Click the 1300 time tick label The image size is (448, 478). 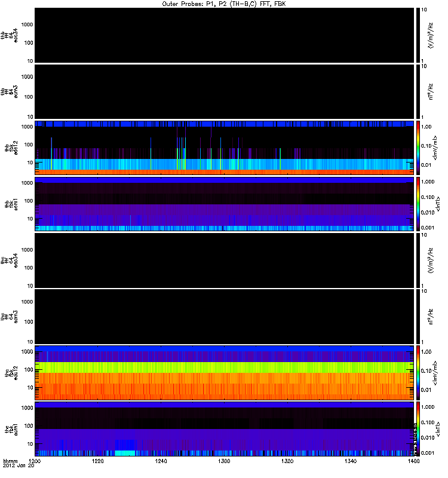click(x=224, y=461)
